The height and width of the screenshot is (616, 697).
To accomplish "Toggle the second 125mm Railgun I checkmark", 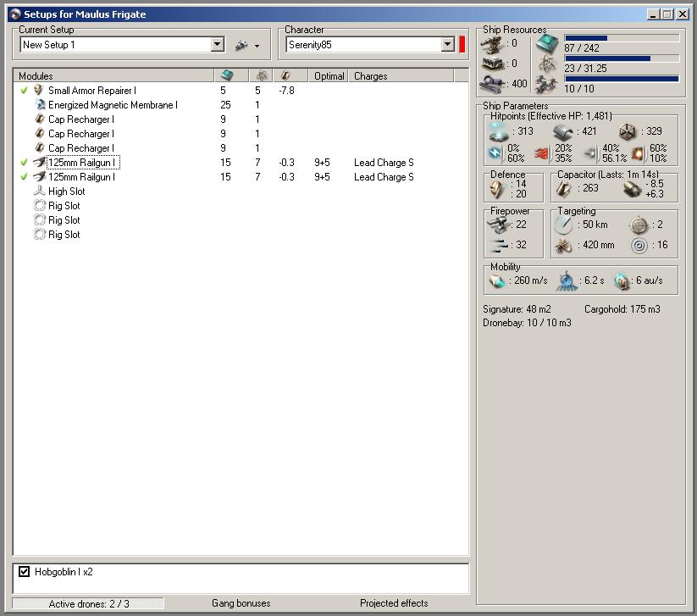I will 24,176.
